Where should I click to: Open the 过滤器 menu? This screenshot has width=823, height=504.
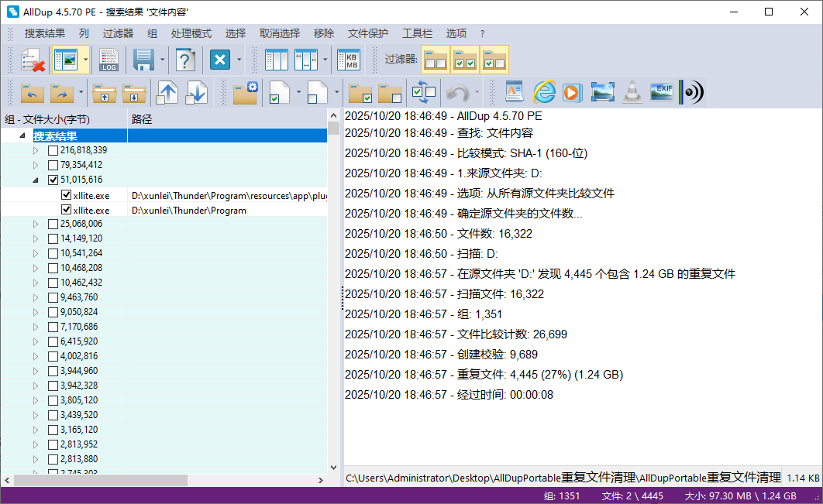pos(118,33)
